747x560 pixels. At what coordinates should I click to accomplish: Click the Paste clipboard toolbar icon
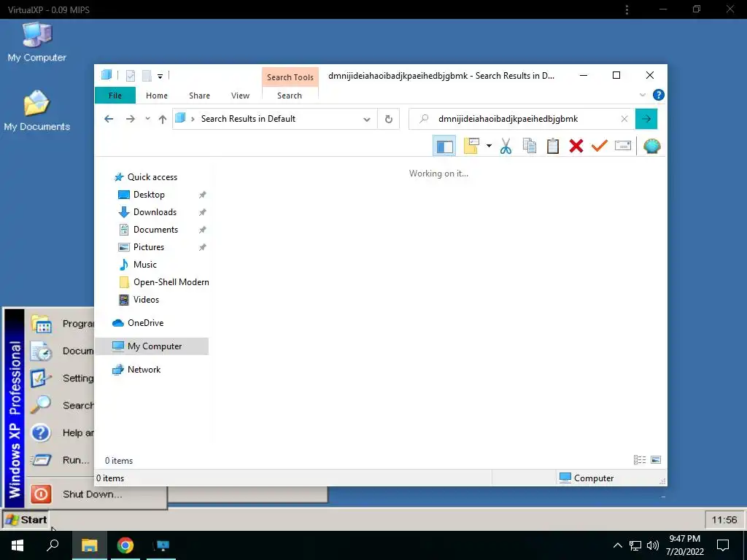click(x=553, y=146)
